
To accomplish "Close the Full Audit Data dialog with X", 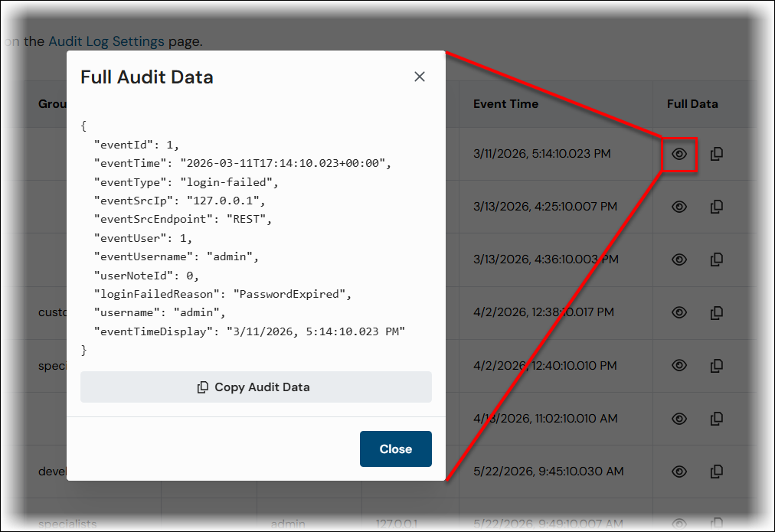I will click(x=420, y=77).
